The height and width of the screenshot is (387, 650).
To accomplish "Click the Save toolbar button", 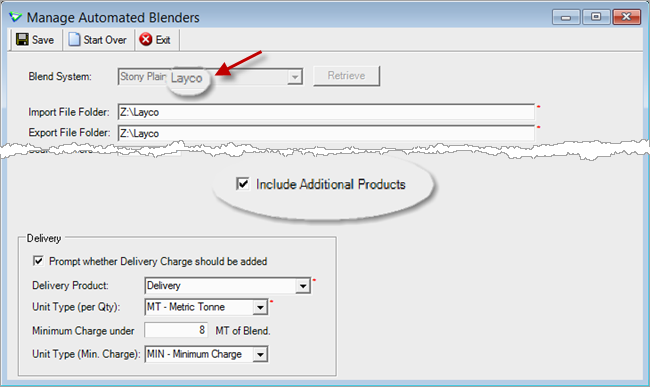I will (x=35, y=40).
